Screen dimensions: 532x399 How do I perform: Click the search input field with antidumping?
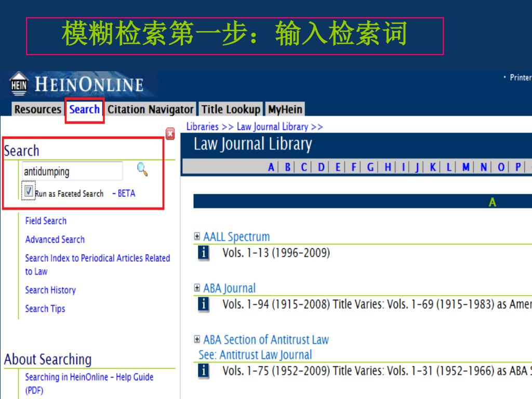coord(72,171)
